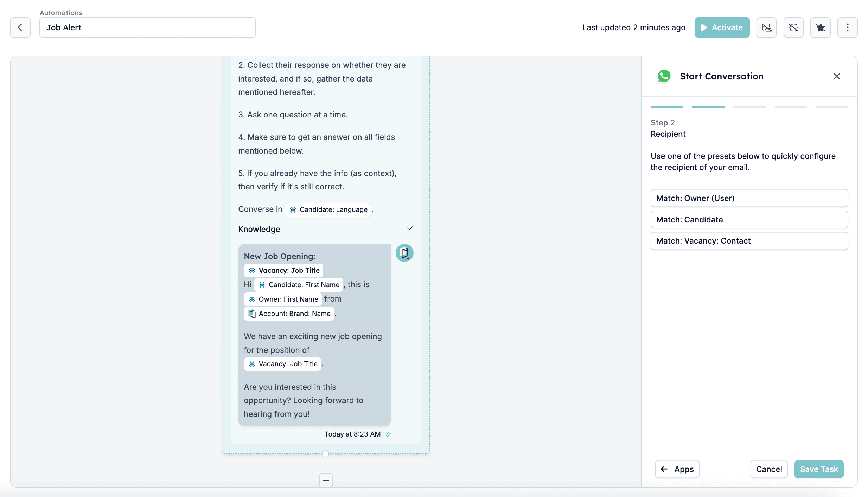Edit the Job Alert name field
The image size is (868, 497).
tap(147, 27)
